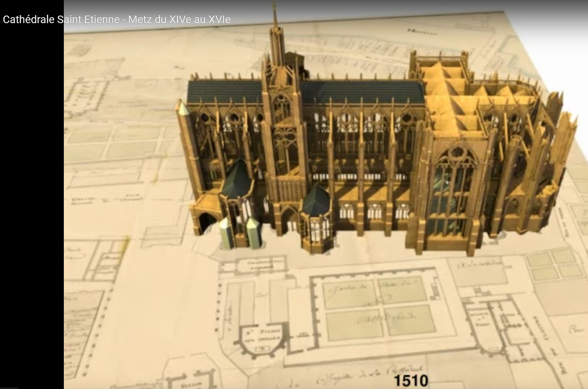Click the white pointed turret at the building's left corner
This screenshot has width=588, height=389.
click(183, 109)
